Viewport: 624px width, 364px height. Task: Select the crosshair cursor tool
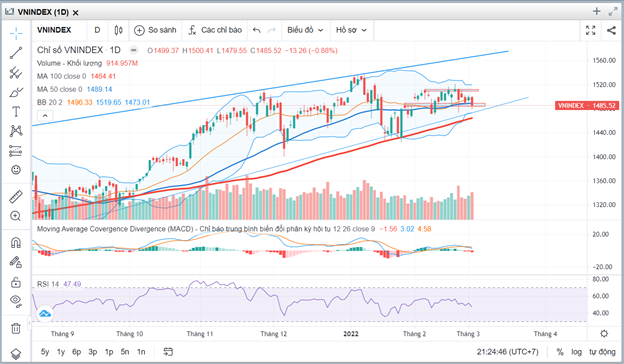[16, 33]
